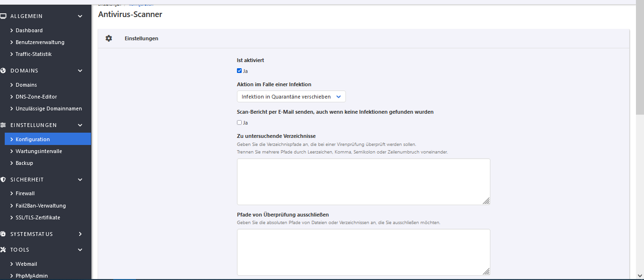Click the globe icon beside Domains

point(3,71)
